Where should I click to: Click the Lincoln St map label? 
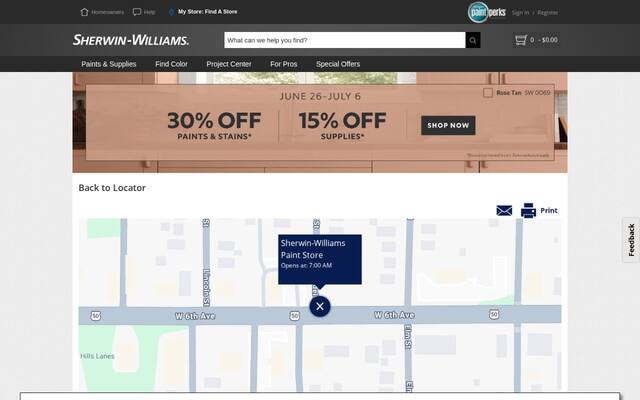tap(206, 287)
